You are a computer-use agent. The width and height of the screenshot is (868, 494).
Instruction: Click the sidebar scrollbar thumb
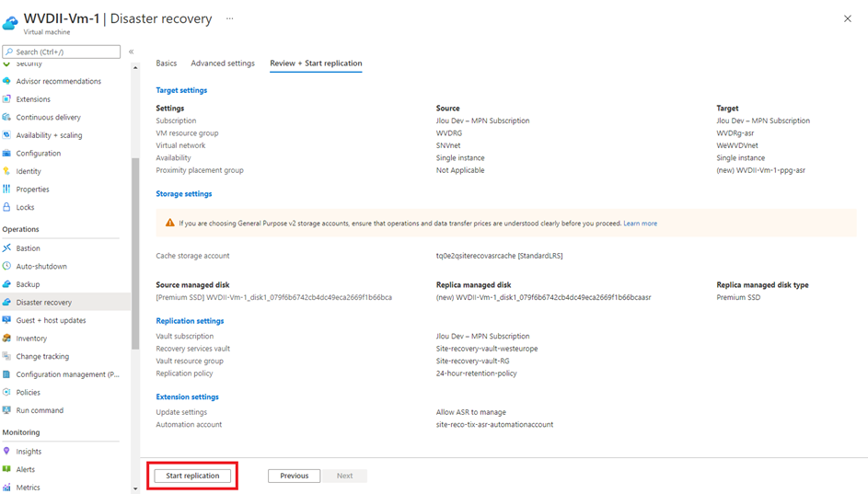click(x=135, y=254)
